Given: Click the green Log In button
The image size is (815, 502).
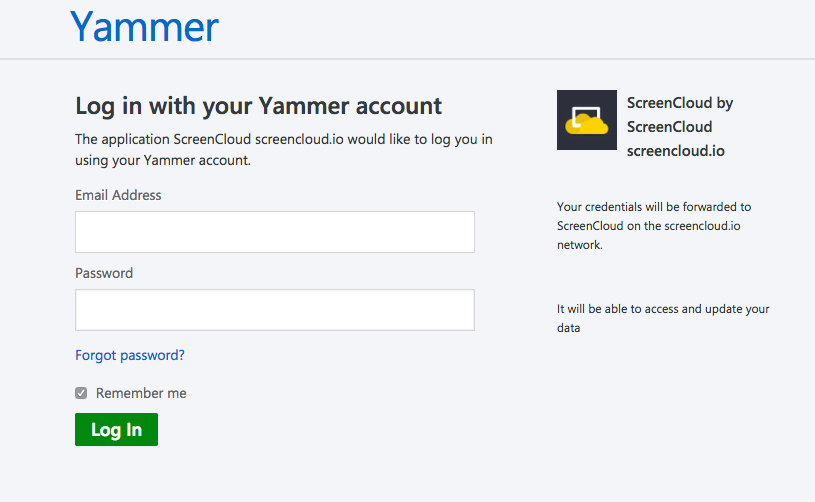Looking at the screenshot, I should pyautogui.click(x=116, y=429).
